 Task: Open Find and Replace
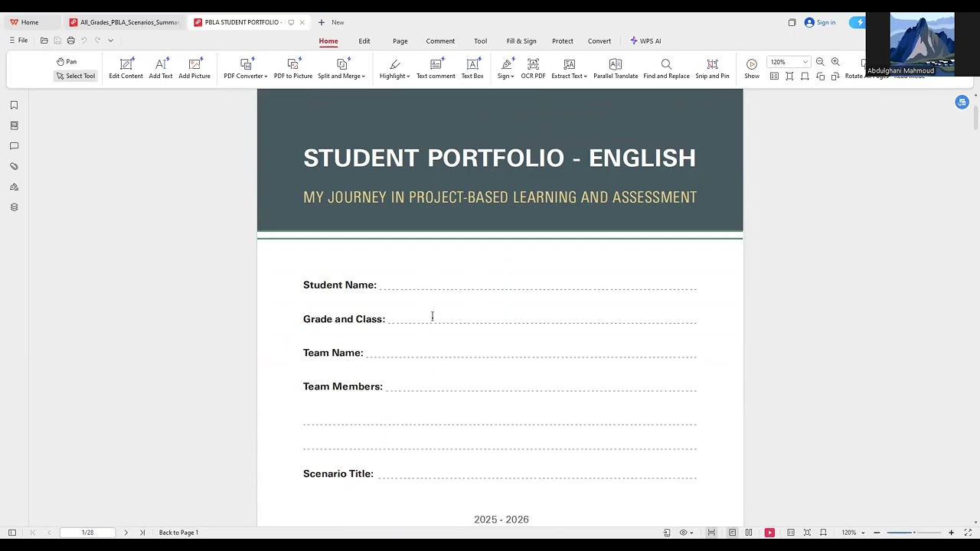point(666,69)
